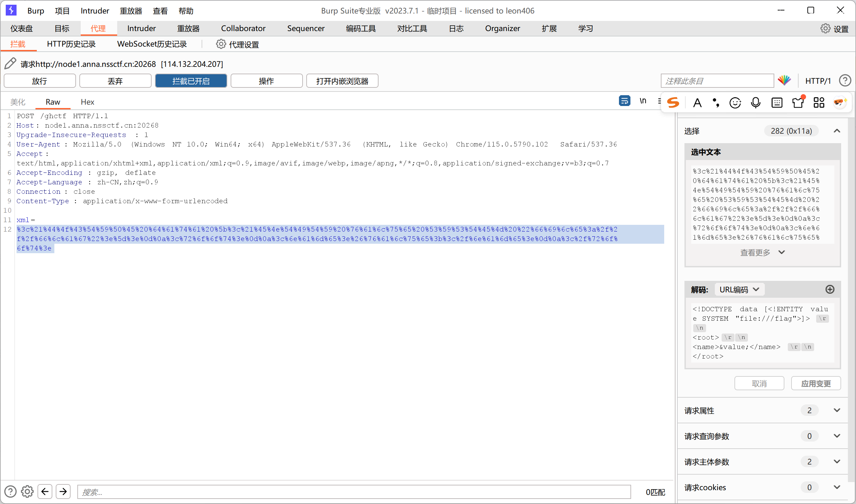Image resolution: width=856 pixels, height=504 pixels.
Task: Expand the 请求属性 section
Action: [x=837, y=410]
